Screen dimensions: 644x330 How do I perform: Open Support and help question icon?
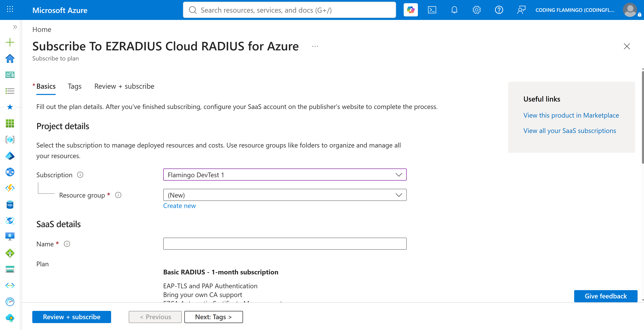499,10
